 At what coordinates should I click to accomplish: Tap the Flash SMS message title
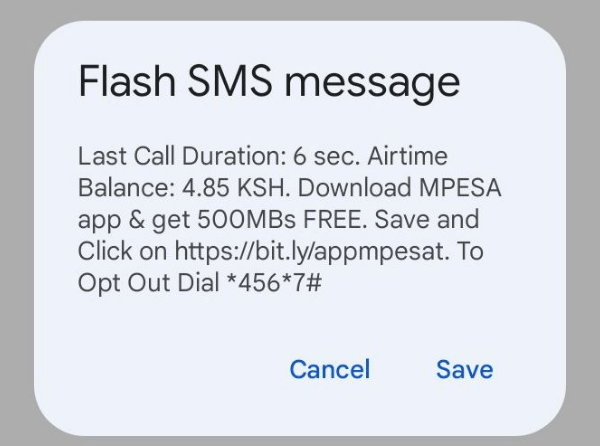tap(269, 82)
